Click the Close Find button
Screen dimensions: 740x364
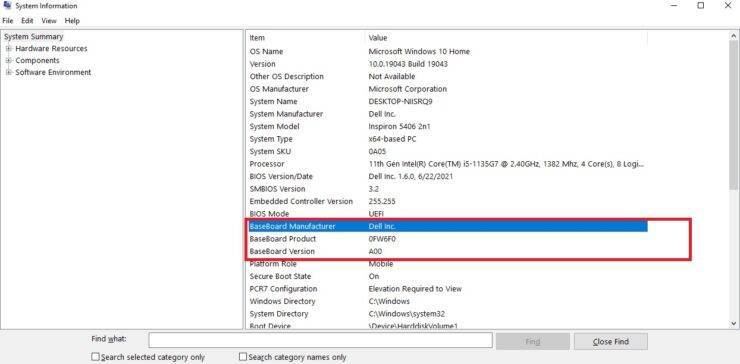click(x=611, y=341)
